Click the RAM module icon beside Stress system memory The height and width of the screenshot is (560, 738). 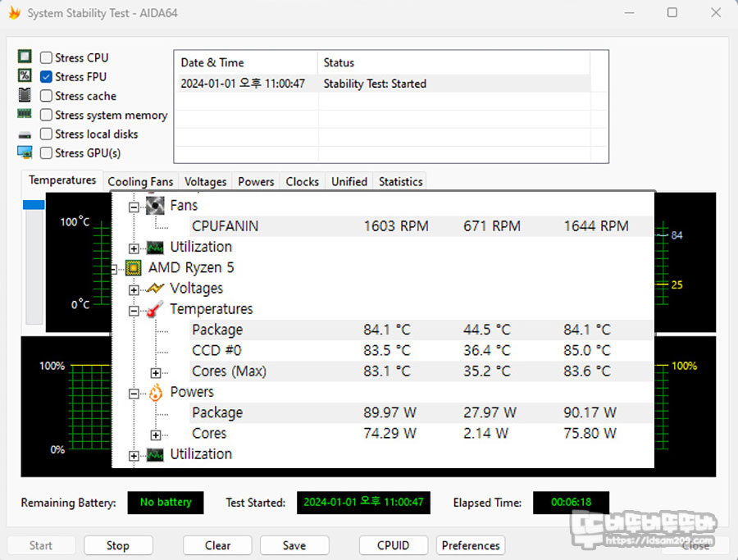[x=25, y=113]
